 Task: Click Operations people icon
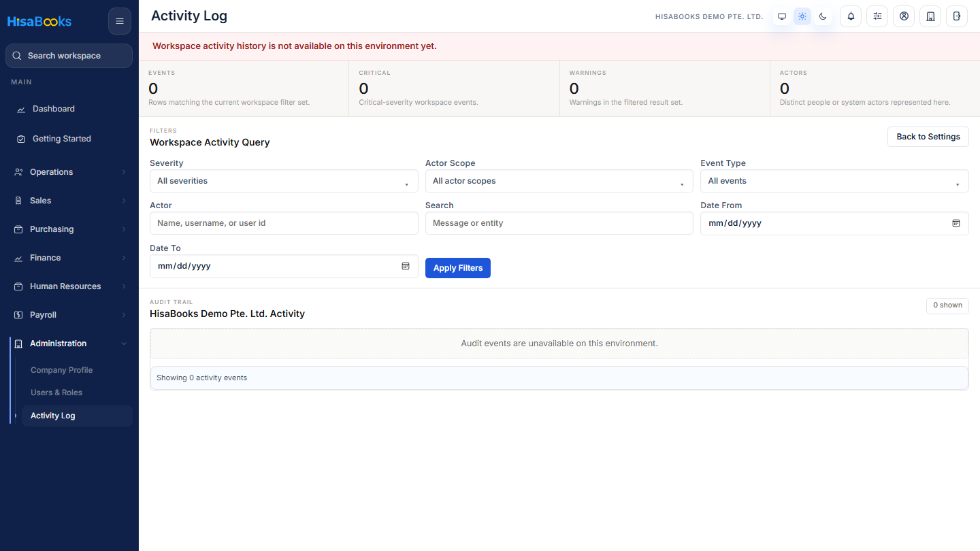pyautogui.click(x=18, y=172)
